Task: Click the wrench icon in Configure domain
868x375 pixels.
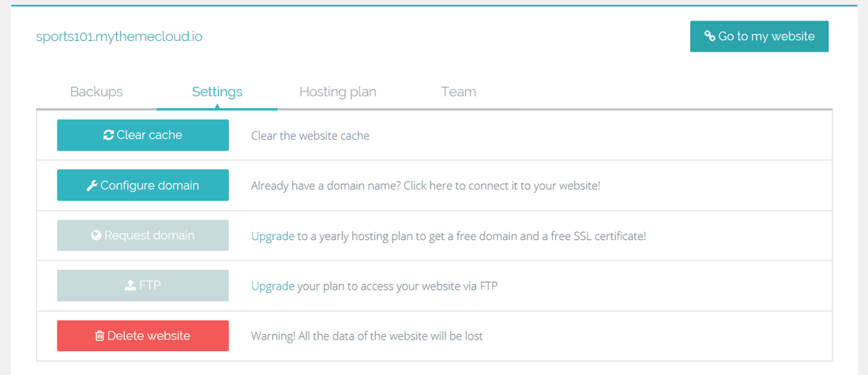Action: 92,186
